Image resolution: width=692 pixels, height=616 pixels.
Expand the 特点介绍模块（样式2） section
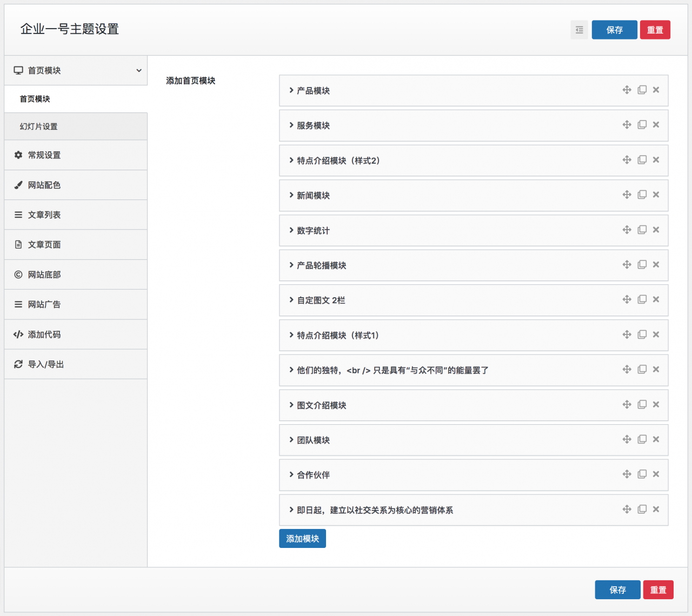tap(338, 160)
